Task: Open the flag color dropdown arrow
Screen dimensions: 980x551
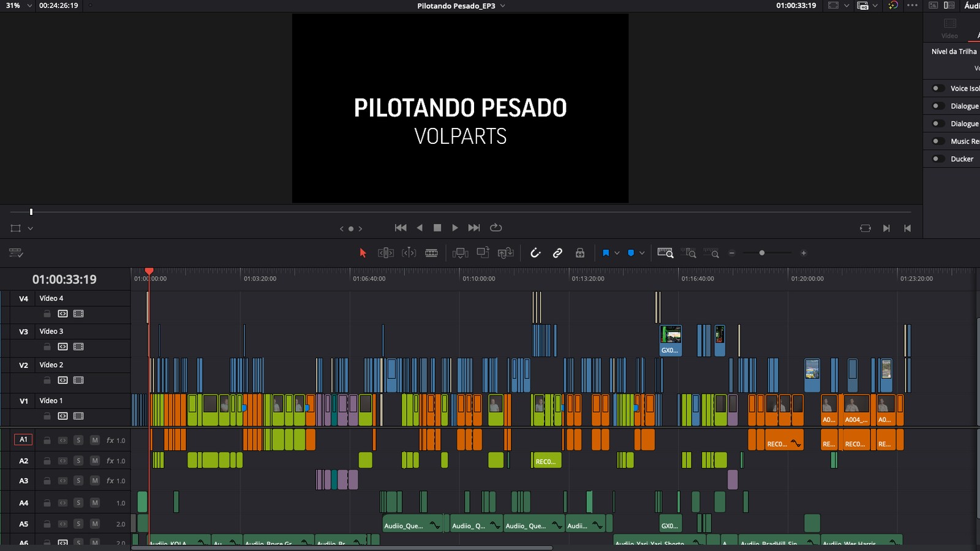Action: (617, 253)
